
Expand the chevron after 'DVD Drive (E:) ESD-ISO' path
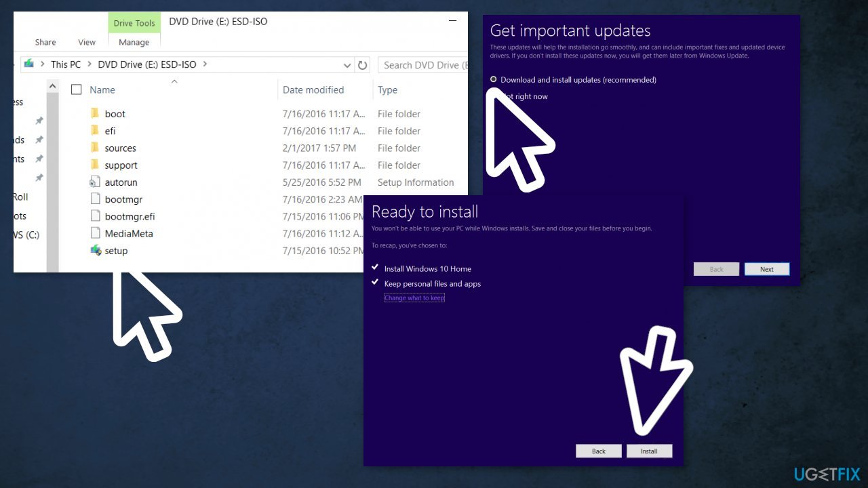[x=205, y=64]
